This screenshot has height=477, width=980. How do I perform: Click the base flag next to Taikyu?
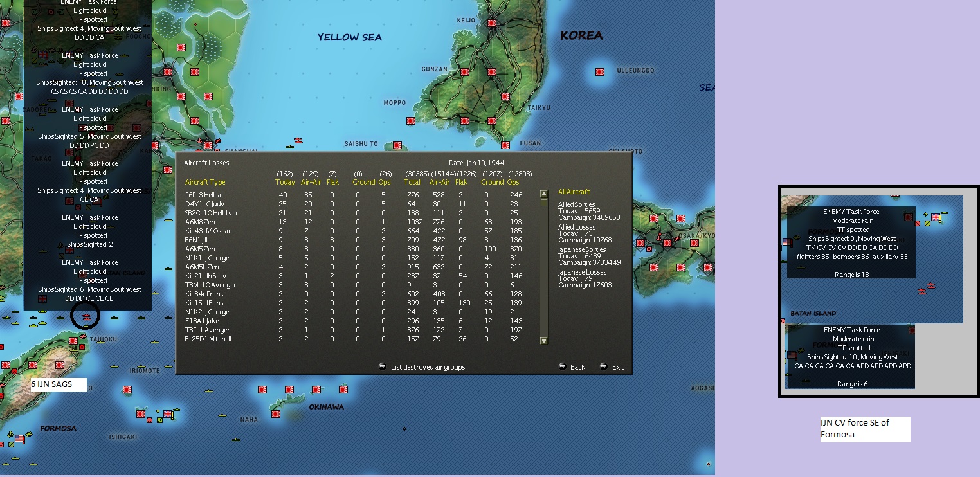(505, 96)
